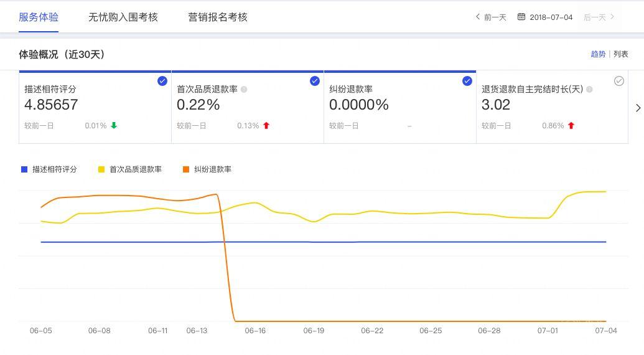Open the 2018-07-04 date picker
This screenshot has width=644, height=355.
click(551, 17)
